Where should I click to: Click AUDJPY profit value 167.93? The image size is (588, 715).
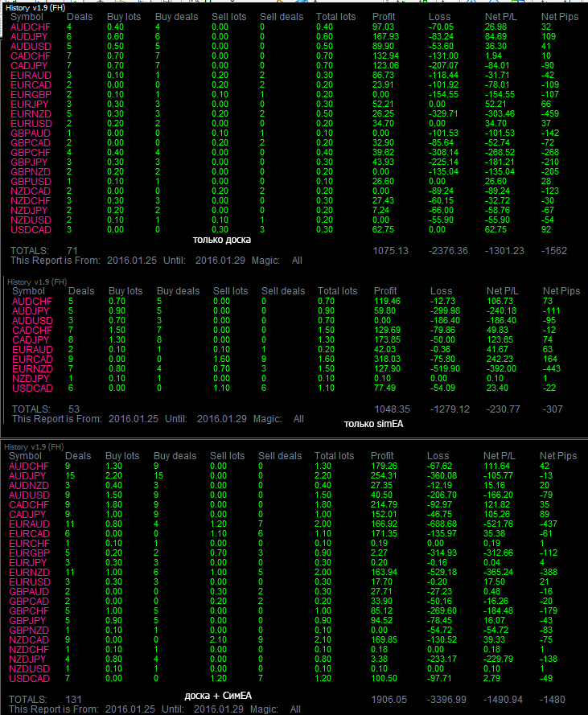coord(385,36)
